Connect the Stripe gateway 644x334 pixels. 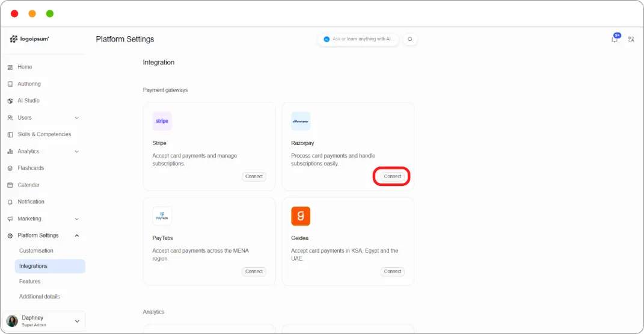pyautogui.click(x=254, y=177)
